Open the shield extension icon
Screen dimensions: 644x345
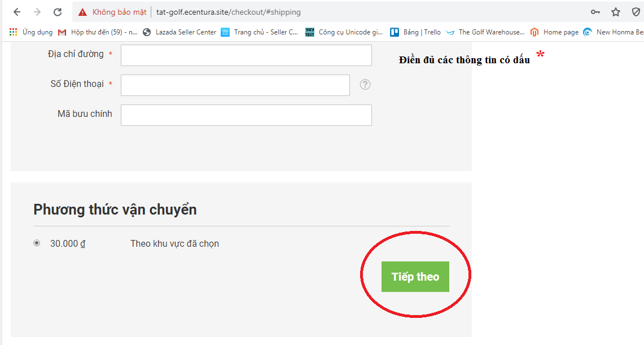[636, 12]
